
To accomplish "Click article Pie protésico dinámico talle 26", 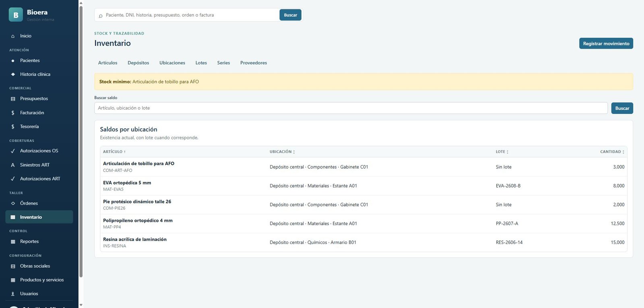I will 137,202.
